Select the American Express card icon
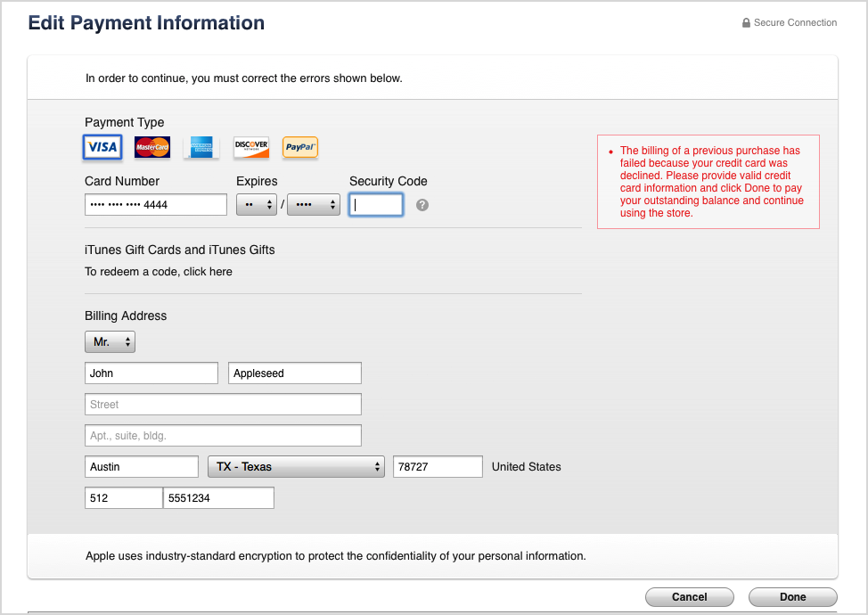Image resolution: width=868 pixels, height=615 pixels. (x=201, y=147)
